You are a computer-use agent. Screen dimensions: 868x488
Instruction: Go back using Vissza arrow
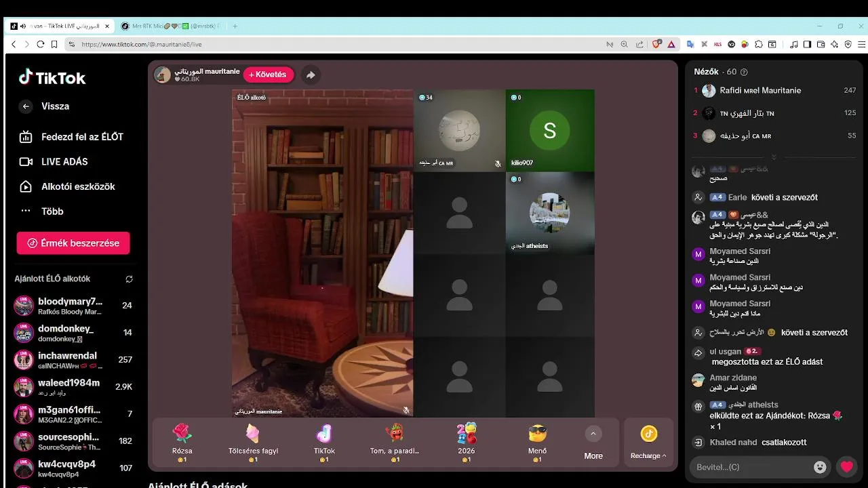[26, 106]
